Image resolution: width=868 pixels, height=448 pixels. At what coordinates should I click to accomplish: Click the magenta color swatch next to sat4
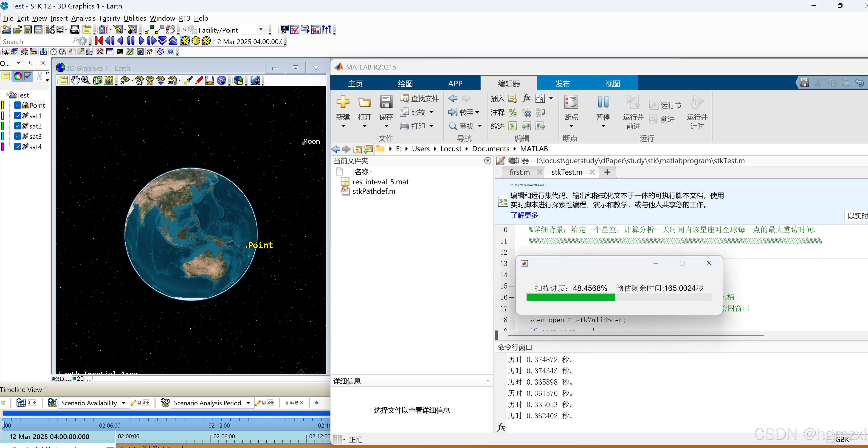(x=2, y=146)
